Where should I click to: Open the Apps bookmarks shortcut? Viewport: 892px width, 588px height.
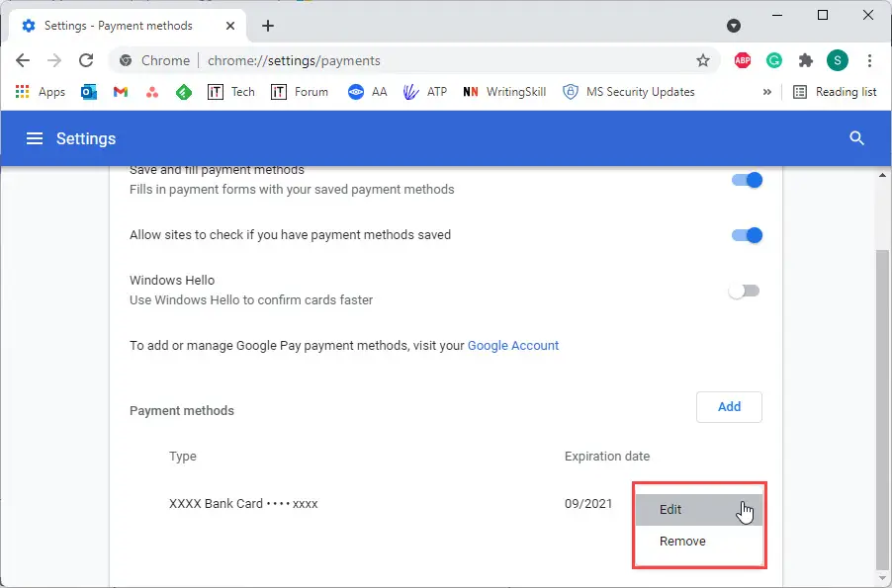click(40, 92)
